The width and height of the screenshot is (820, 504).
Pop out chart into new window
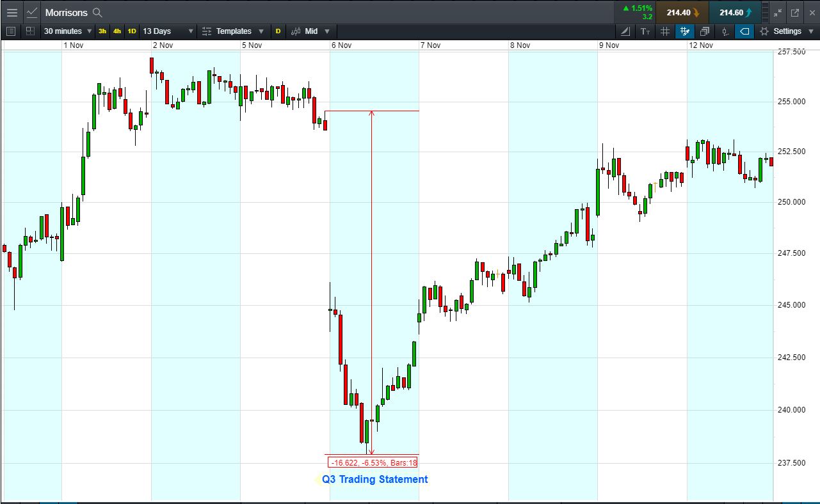(795, 12)
